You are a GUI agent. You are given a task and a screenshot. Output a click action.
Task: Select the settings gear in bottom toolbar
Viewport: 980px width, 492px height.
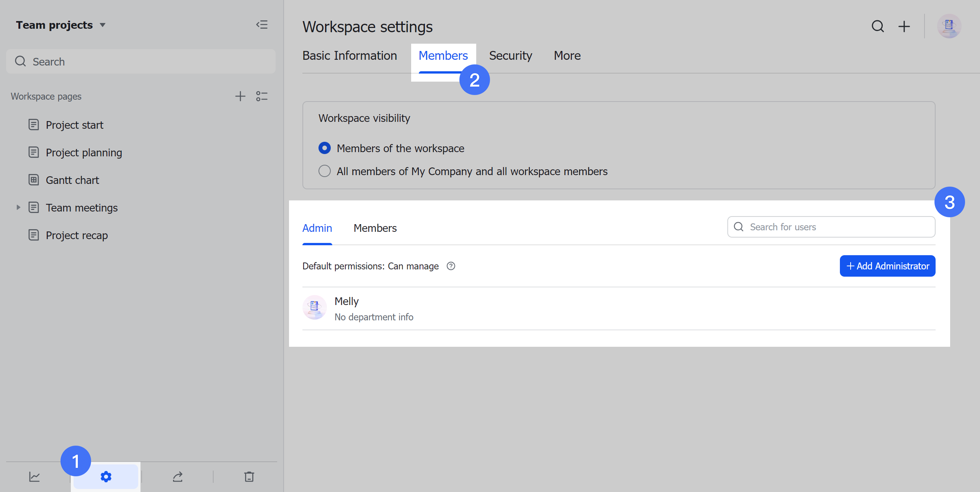(106, 476)
